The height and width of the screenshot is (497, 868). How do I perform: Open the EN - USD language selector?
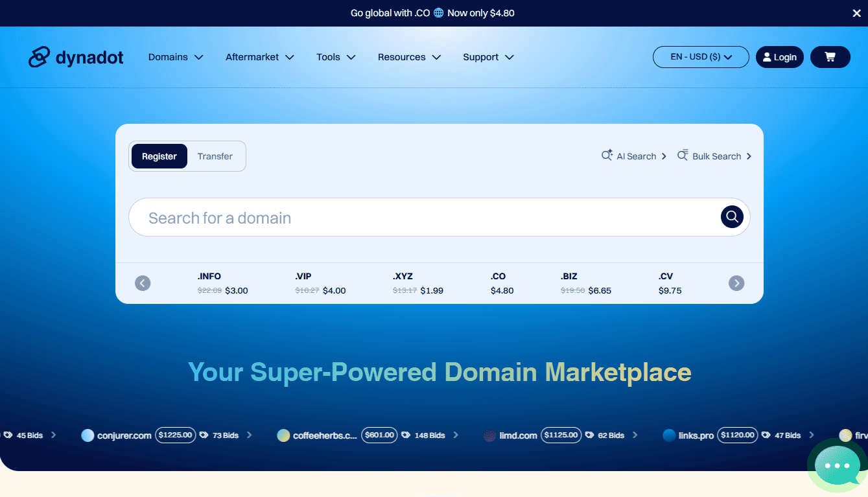701,57
